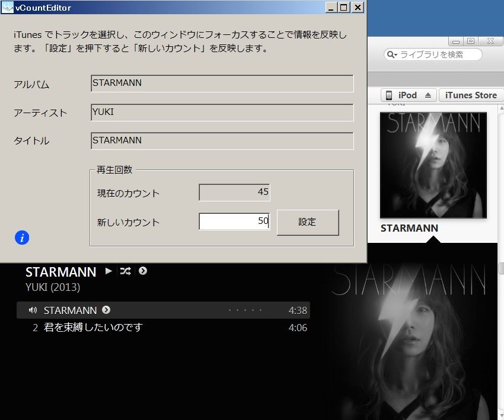
Task: Click the STARMANN album cover thumbnail
Action: coord(433,165)
